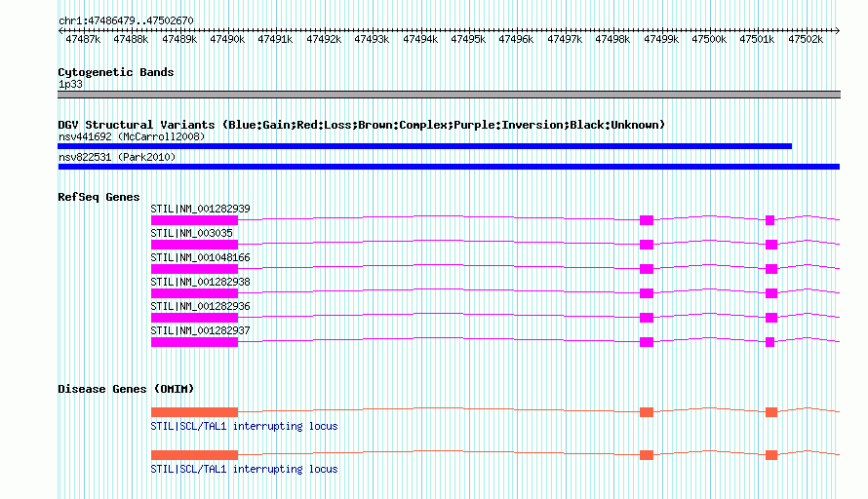Select the second OMIM gene's large orange exon
868x499 pixels.
click(194, 455)
